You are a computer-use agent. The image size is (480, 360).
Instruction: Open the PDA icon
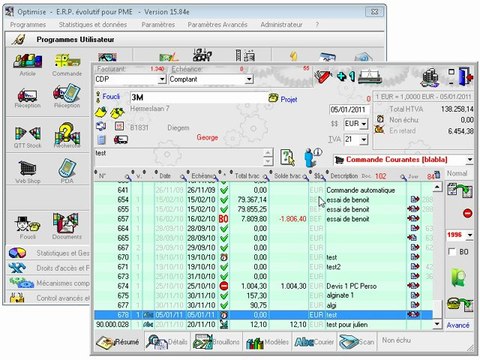click(x=67, y=171)
